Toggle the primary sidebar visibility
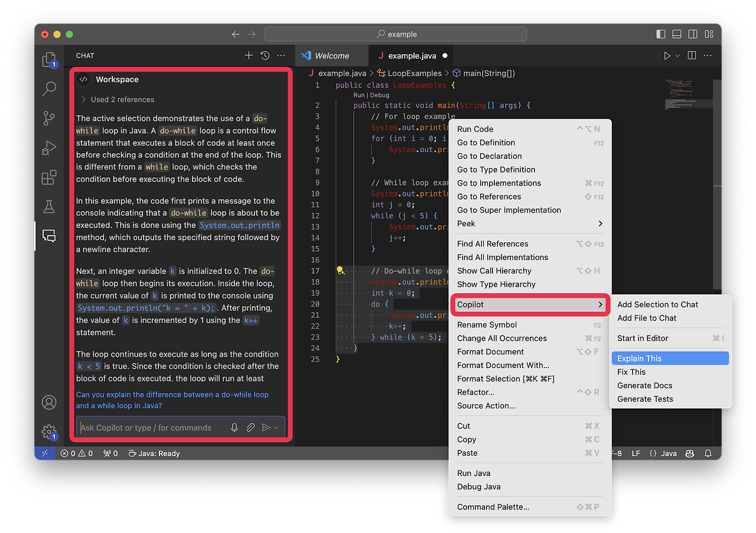 660,34
